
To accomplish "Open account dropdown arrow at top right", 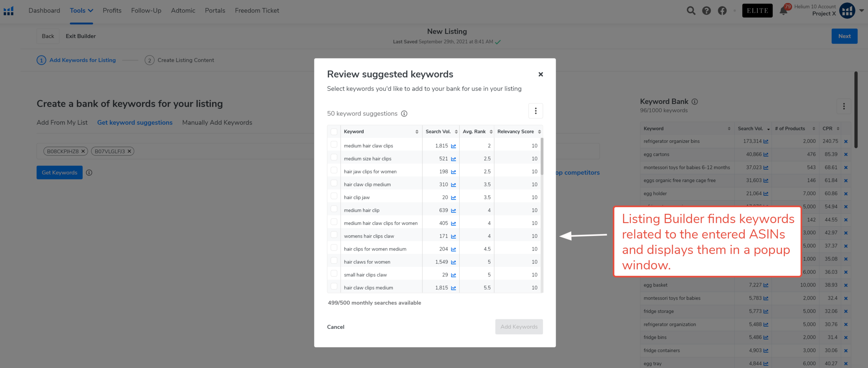I will [x=861, y=11].
